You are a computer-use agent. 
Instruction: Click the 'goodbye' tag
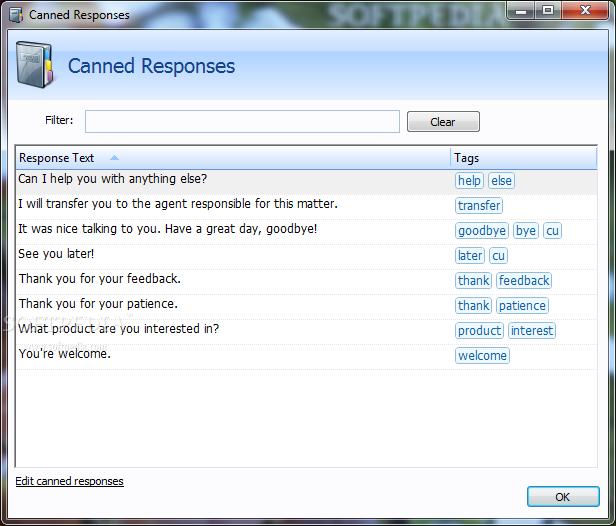(x=482, y=231)
